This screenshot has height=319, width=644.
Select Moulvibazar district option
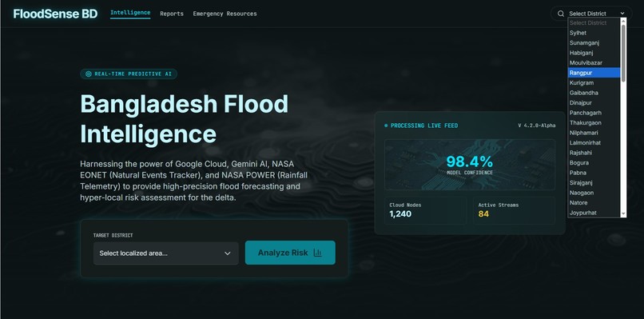tap(594, 63)
